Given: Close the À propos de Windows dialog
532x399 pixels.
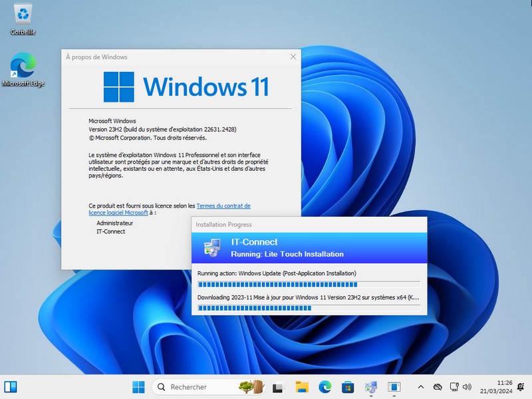Looking at the screenshot, I should pyautogui.click(x=293, y=57).
